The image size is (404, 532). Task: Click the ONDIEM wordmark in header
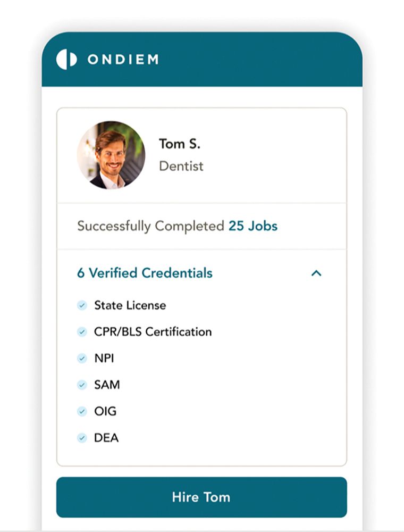point(123,60)
